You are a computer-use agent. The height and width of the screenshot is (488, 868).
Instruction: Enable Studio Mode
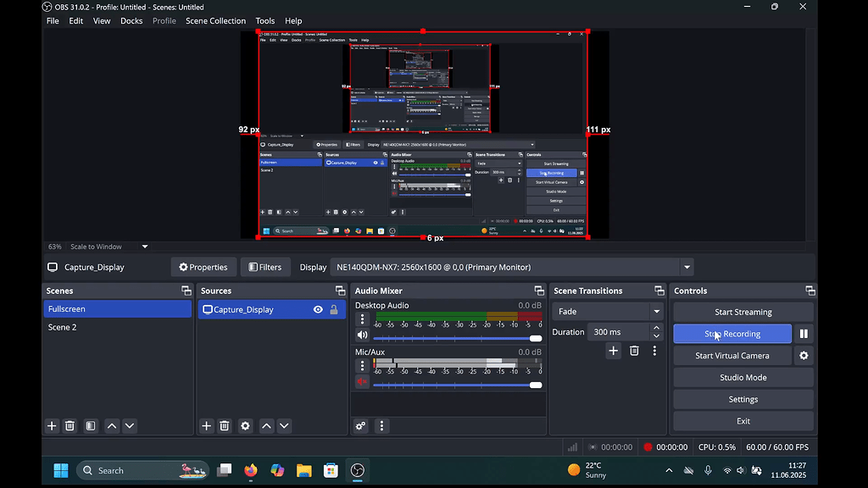pos(743,378)
